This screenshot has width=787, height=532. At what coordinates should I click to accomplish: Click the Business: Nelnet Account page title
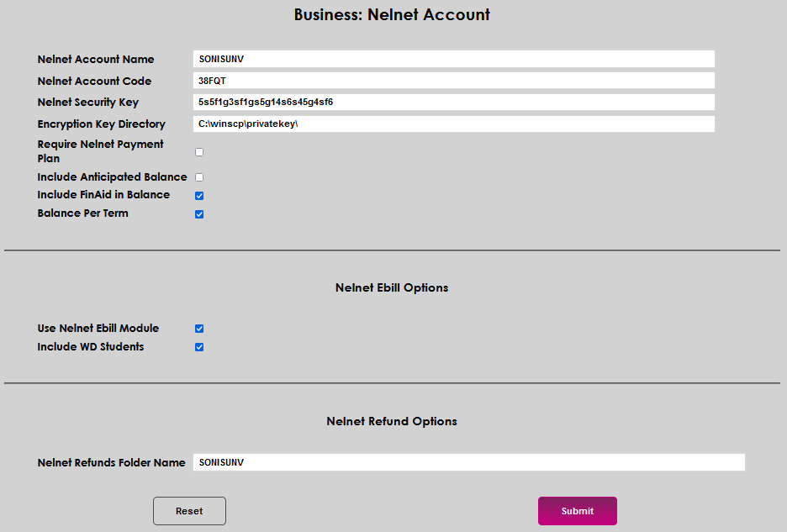click(391, 14)
